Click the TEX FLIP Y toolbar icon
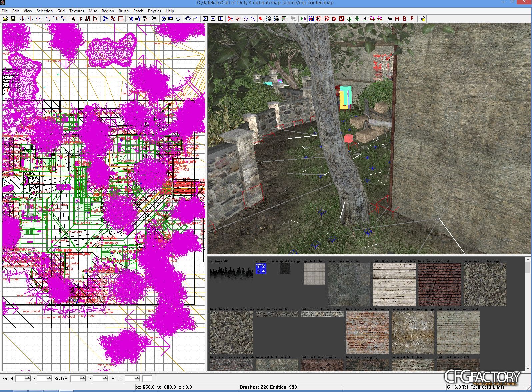Screen dimensions: 532x392 [x=138, y=19]
